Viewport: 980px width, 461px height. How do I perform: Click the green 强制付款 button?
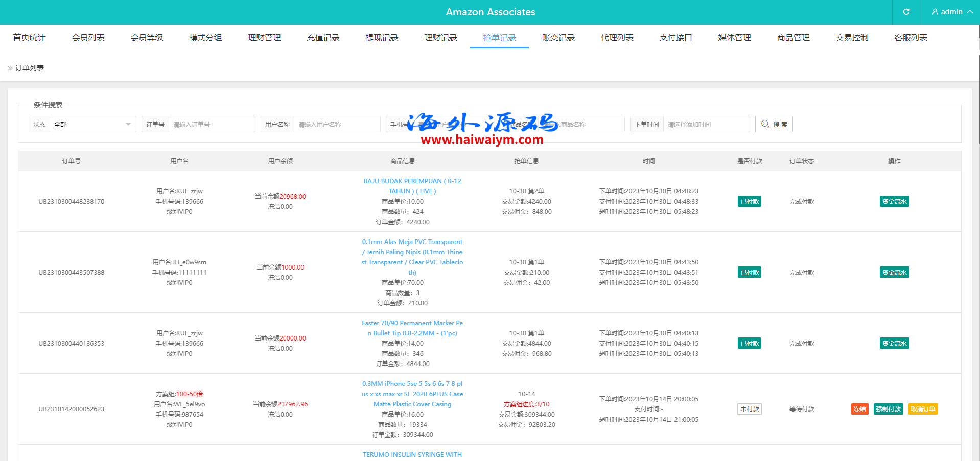888,409
